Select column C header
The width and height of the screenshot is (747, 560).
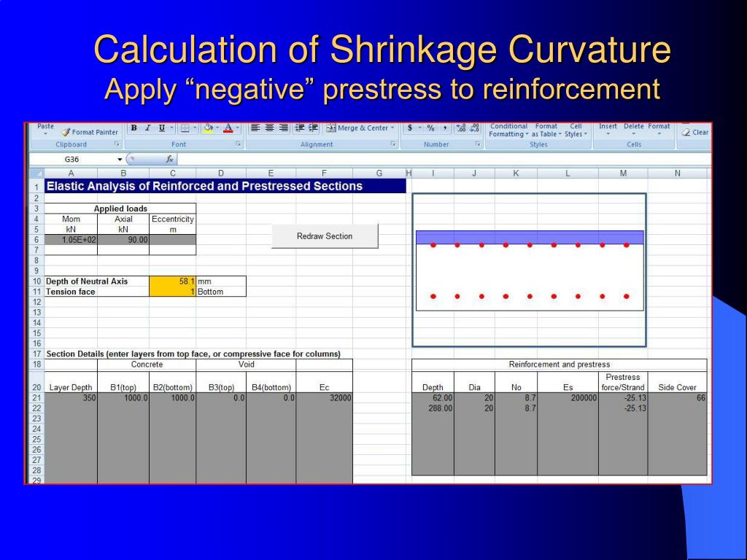(x=172, y=174)
